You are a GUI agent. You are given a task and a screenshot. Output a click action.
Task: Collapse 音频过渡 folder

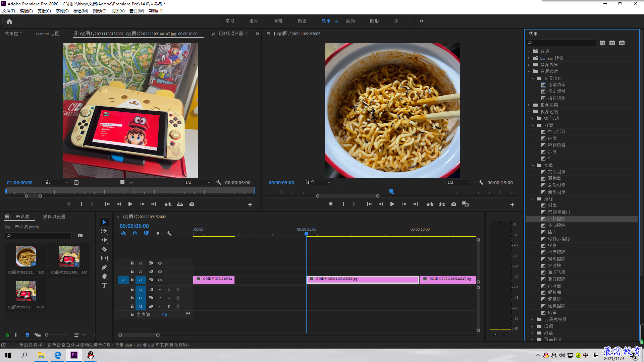coord(529,71)
